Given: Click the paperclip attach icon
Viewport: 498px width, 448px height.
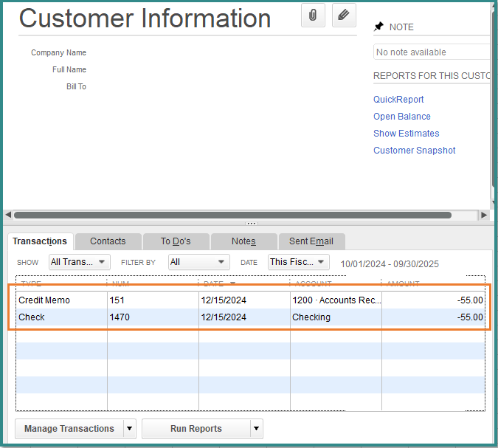Looking at the screenshot, I should pyautogui.click(x=314, y=15).
